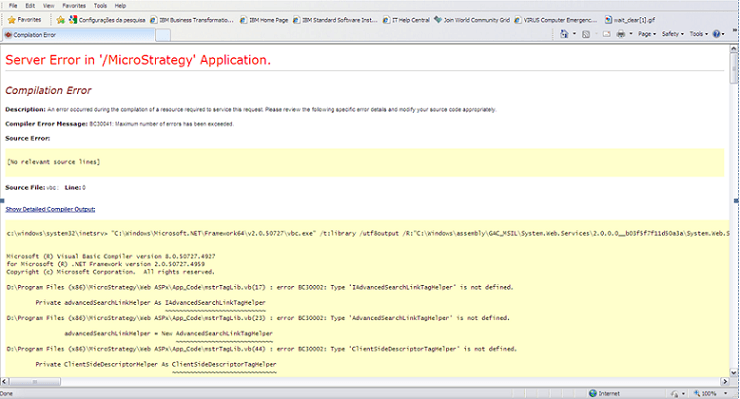Screen dimensions: 740x399
Task: Click the 'Compilation Error' heading text
Action: (x=48, y=90)
